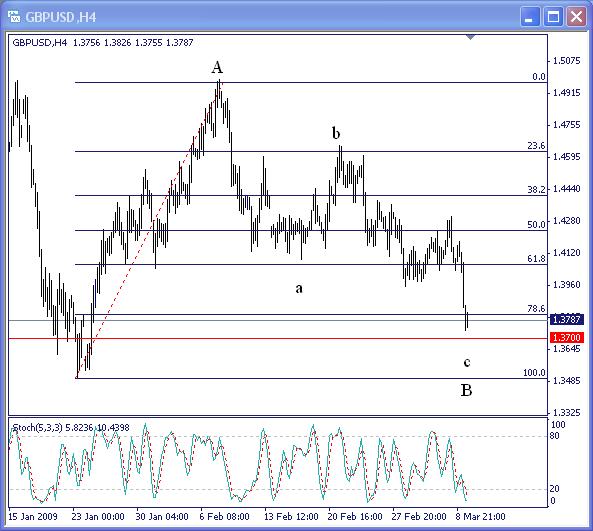The width and height of the screenshot is (593, 531).
Task: Click the 30 Jan 04:00 time label
Action: [162, 517]
